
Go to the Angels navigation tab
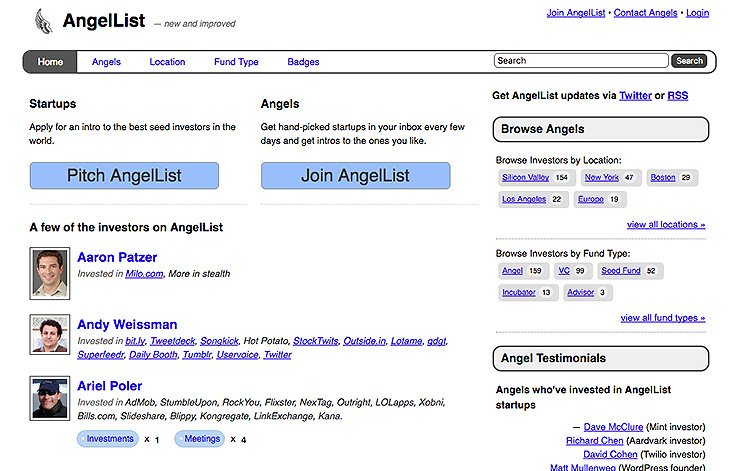pyautogui.click(x=106, y=62)
